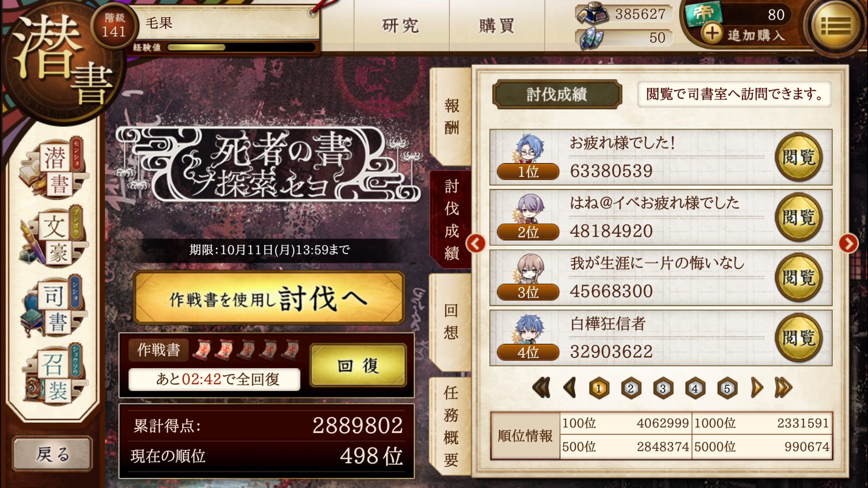Jump to the last ranking page

tap(783, 388)
